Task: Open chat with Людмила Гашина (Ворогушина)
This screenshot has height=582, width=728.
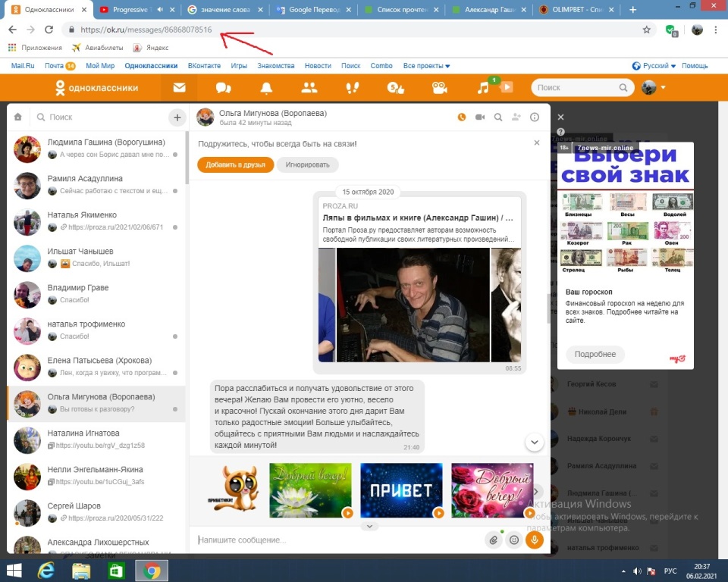Action: tap(96, 149)
